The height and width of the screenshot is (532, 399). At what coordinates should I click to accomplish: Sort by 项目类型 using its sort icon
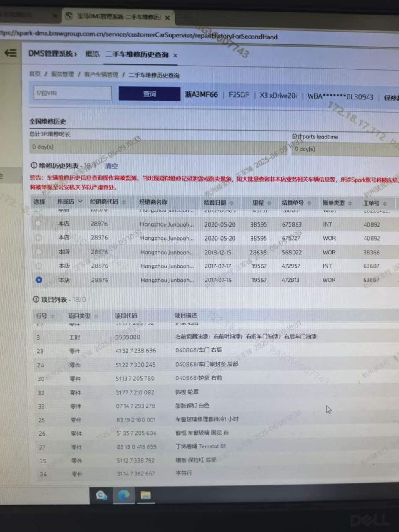96,316
